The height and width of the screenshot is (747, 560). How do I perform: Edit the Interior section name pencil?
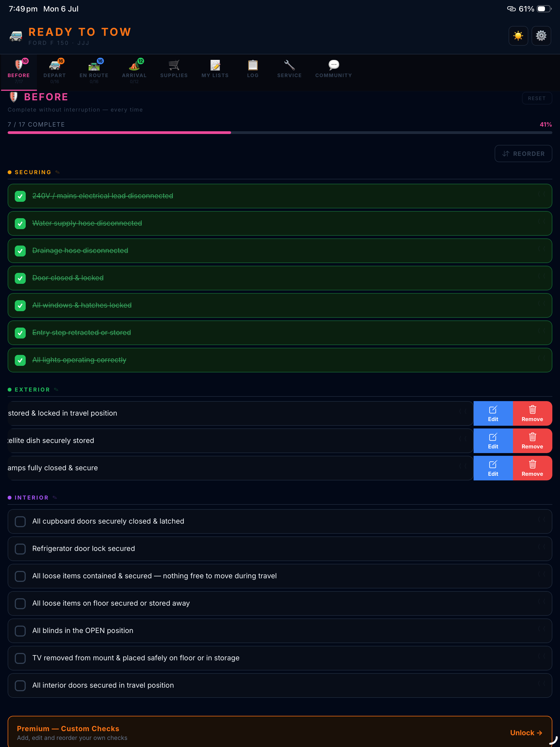[55, 497]
